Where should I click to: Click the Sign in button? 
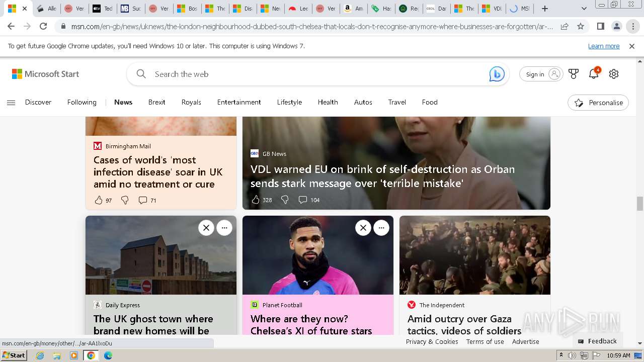pyautogui.click(x=541, y=74)
